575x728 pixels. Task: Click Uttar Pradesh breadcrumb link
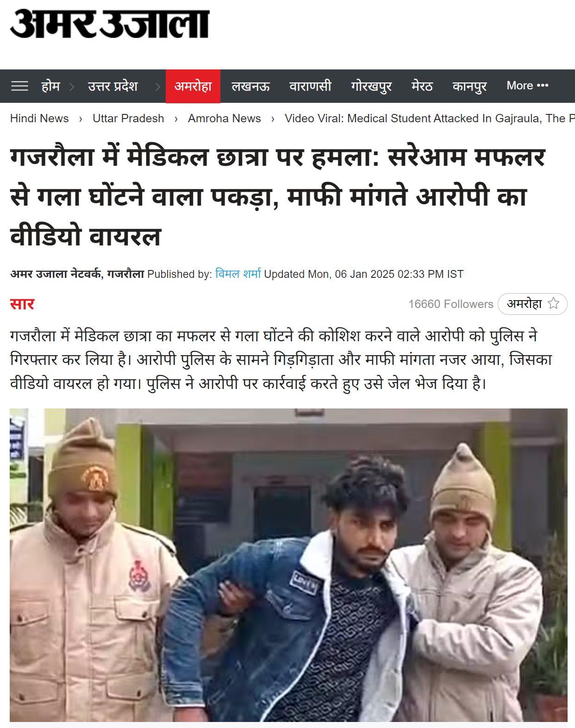click(x=128, y=119)
